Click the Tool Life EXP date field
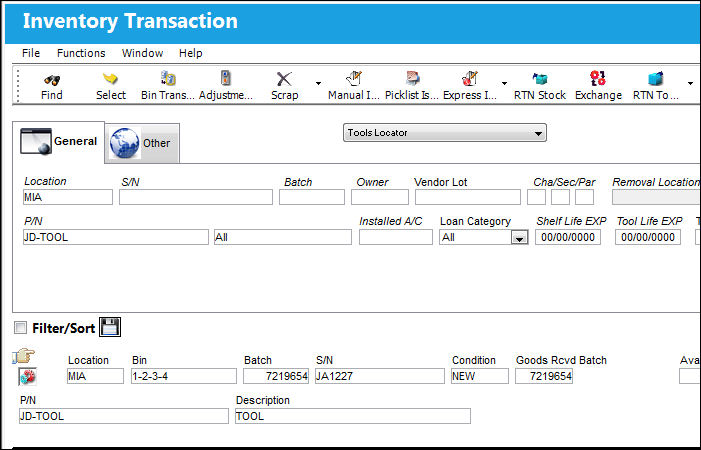Viewport: 701px width, 450px height. point(648,237)
